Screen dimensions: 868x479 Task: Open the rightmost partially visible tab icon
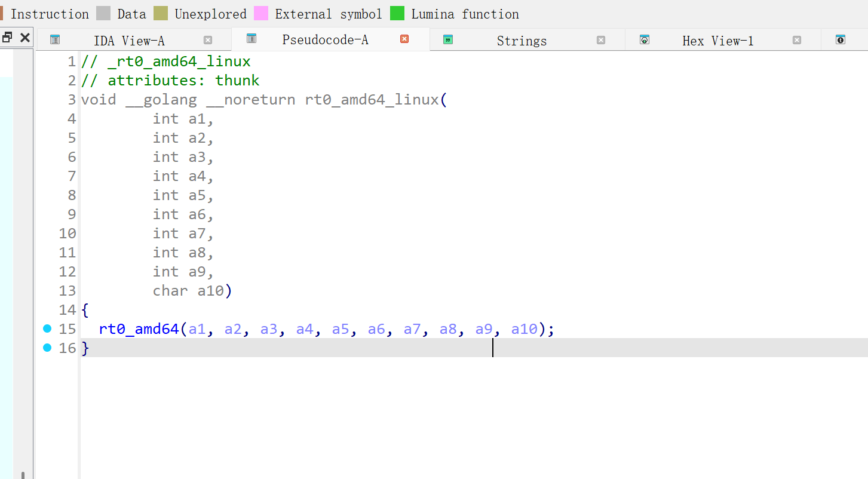tap(841, 40)
